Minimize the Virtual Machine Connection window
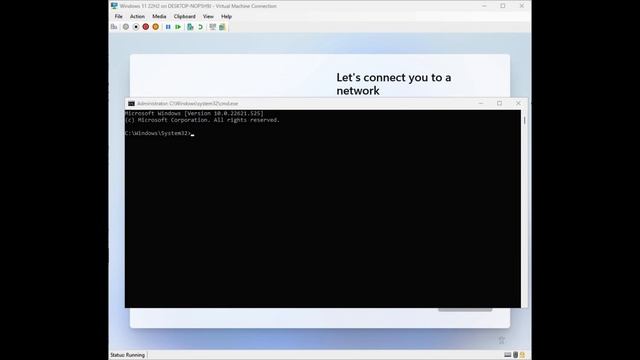Viewport: 640px width, 360px height. 484,6
